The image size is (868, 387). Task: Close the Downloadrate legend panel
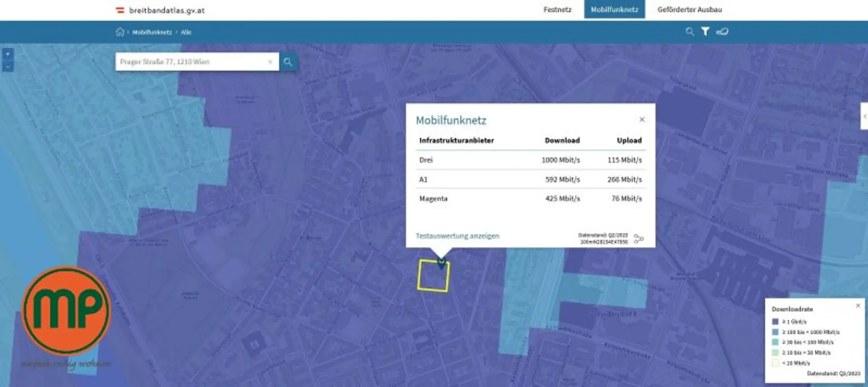point(858,306)
